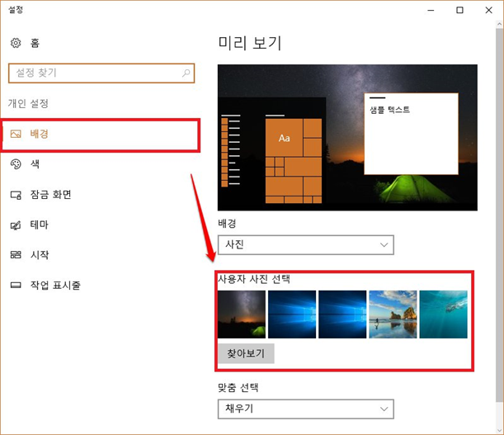This screenshot has width=504, height=435.
Task: Choose the underwater swimmer thumbnail
Action: click(443, 314)
